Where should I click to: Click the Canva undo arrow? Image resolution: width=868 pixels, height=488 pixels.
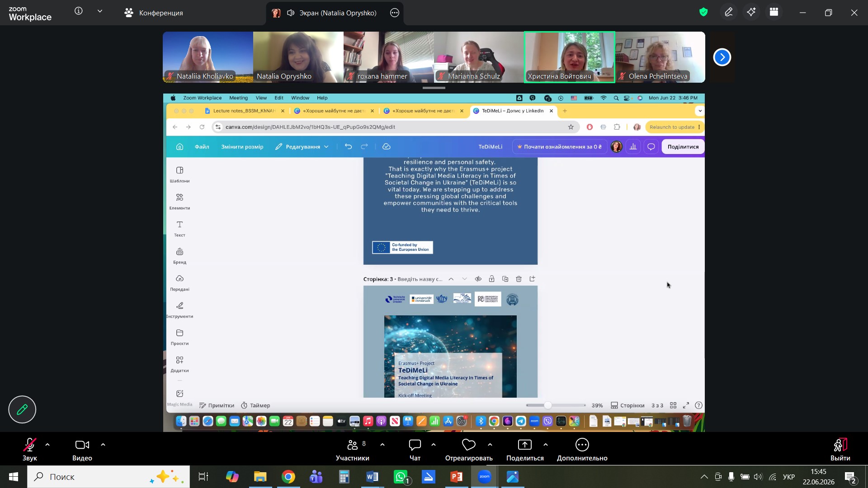(348, 147)
